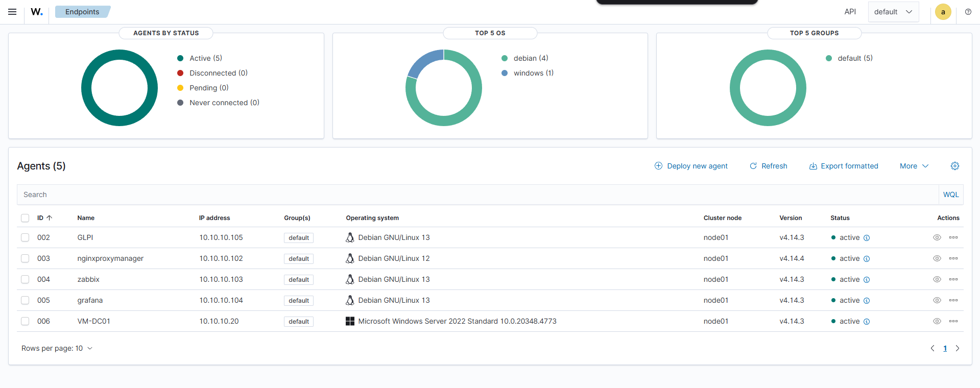Click the teal Active legend dot
The width and height of the screenshot is (980, 388).
click(x=180, y=58)
